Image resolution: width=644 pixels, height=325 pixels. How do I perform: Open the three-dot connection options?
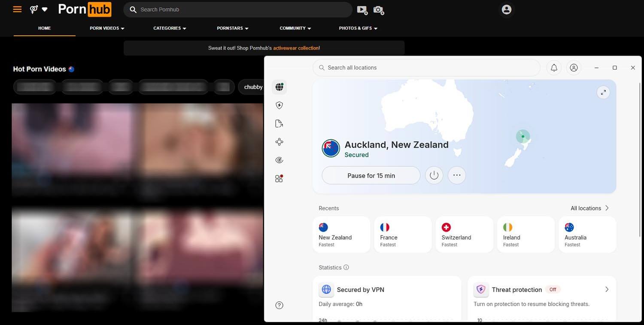click(457, 175)
